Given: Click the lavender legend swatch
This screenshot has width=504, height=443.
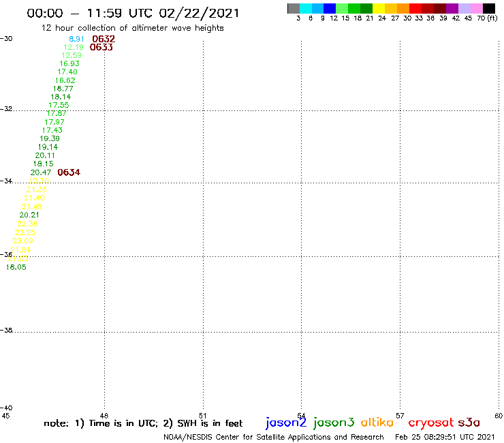Looking at the screenshot, I should click(x=464, y=8).
